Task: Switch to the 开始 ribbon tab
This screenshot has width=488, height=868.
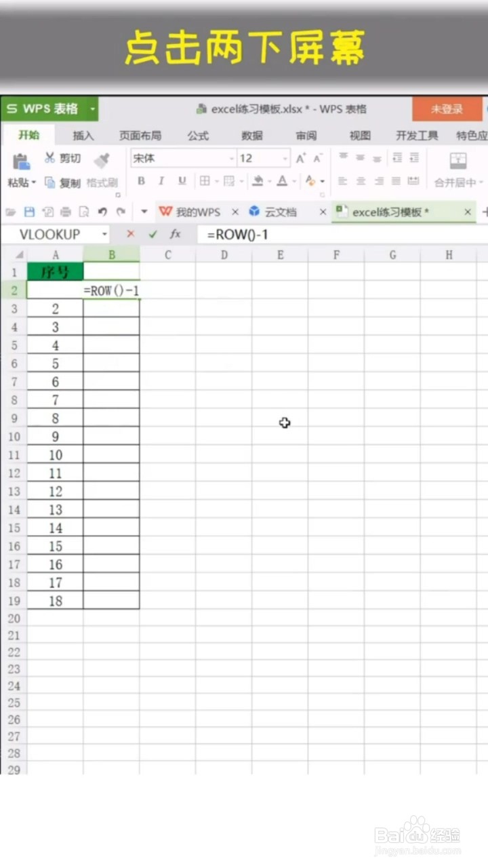Action: click(28, 135)
